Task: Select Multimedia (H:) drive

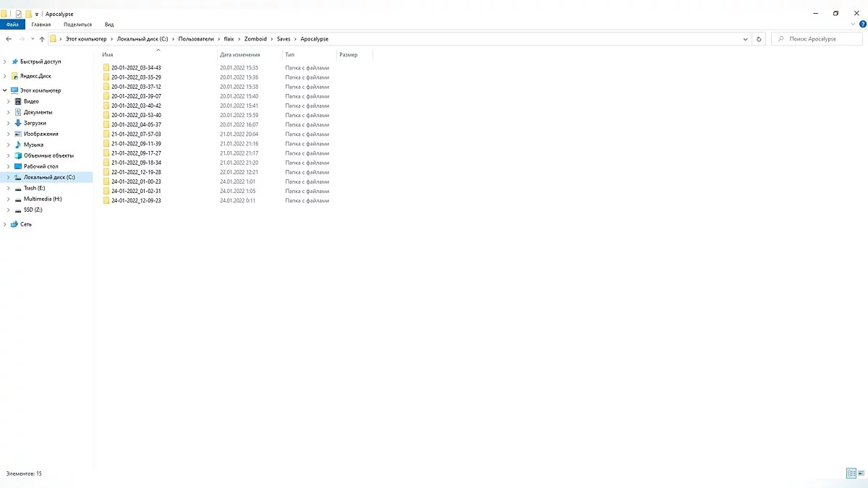Action: click(x=43, y=199)
